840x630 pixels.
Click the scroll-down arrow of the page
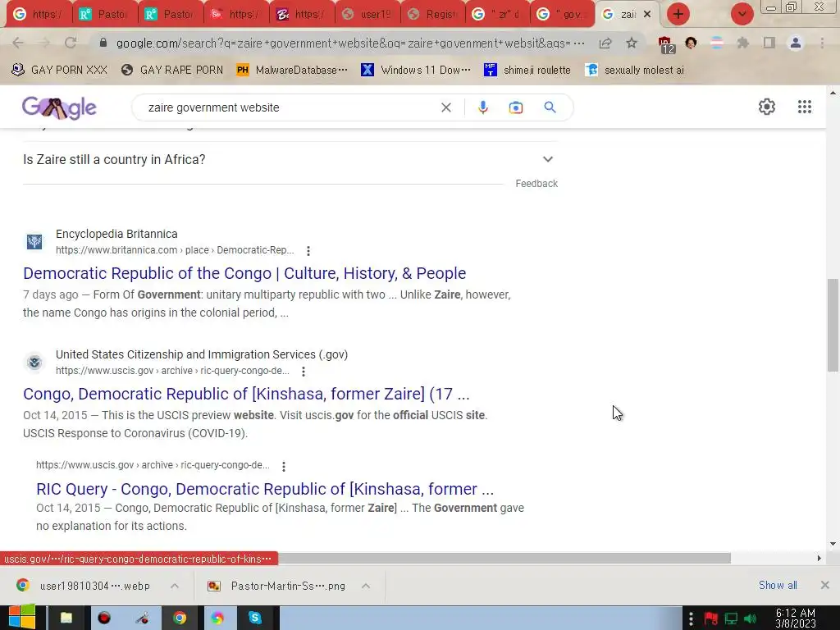[833, 544]
